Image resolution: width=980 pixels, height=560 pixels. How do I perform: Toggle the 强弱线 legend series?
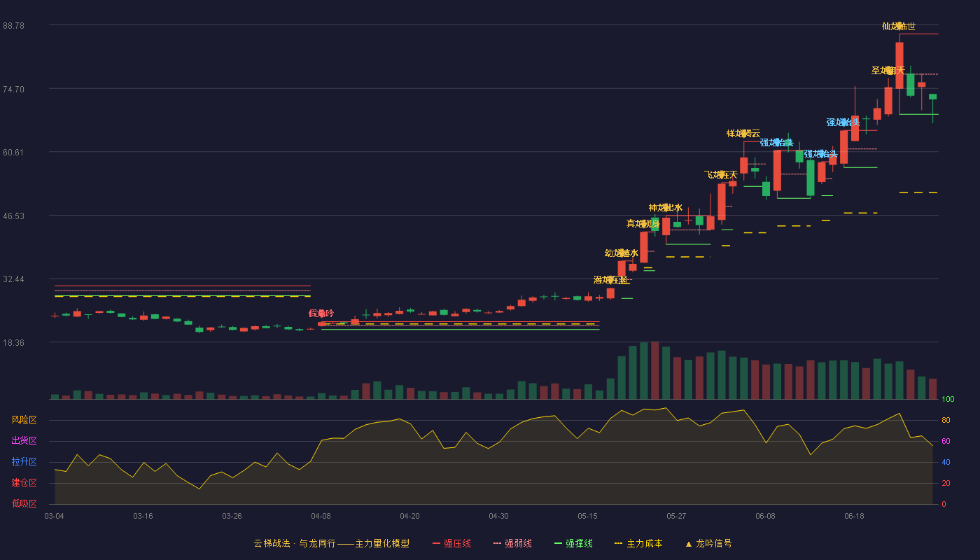512,543
